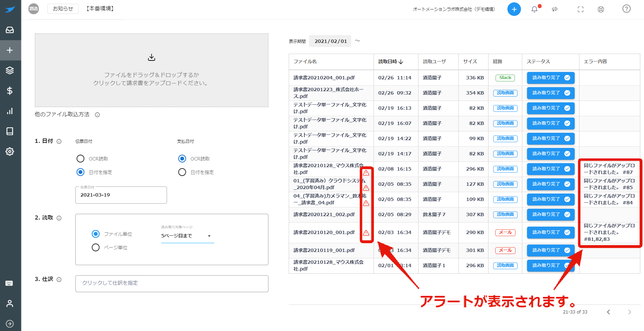Click the megaphone announcements icon

point(555,9)
